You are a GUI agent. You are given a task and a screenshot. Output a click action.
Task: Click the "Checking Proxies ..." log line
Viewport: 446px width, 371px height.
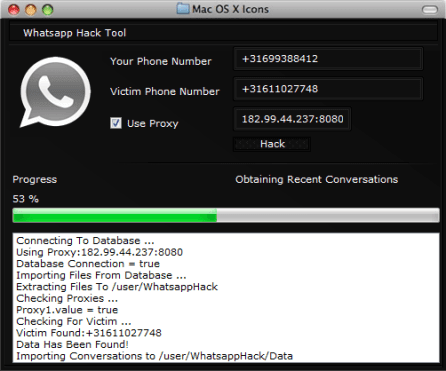tap(67, 298)
